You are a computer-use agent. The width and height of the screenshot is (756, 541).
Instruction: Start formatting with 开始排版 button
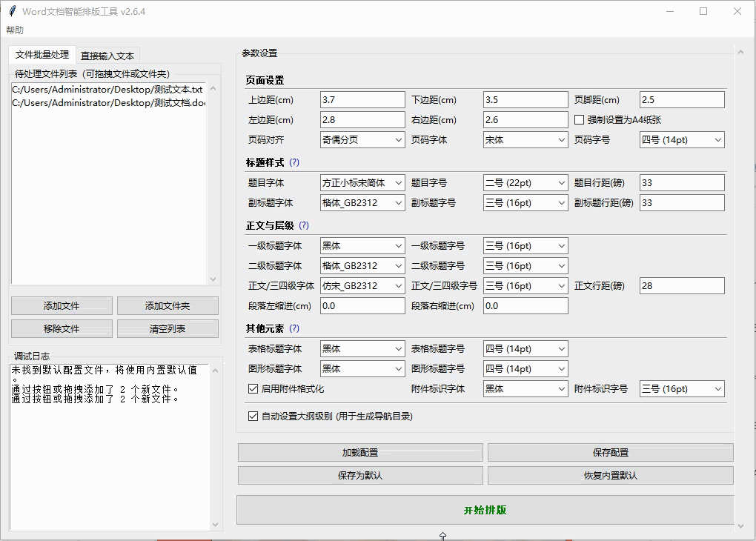tap(485, 510)
